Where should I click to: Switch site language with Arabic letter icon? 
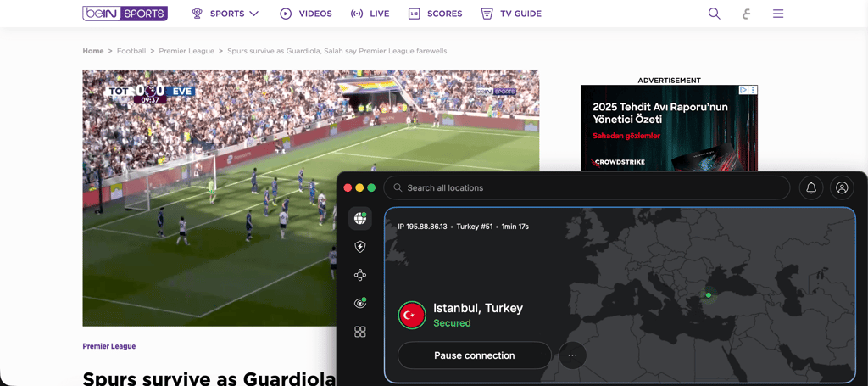[x=746, y=14]
